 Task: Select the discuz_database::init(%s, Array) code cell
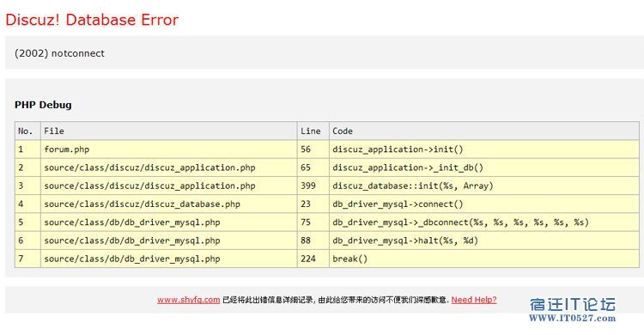click(484, 186)
